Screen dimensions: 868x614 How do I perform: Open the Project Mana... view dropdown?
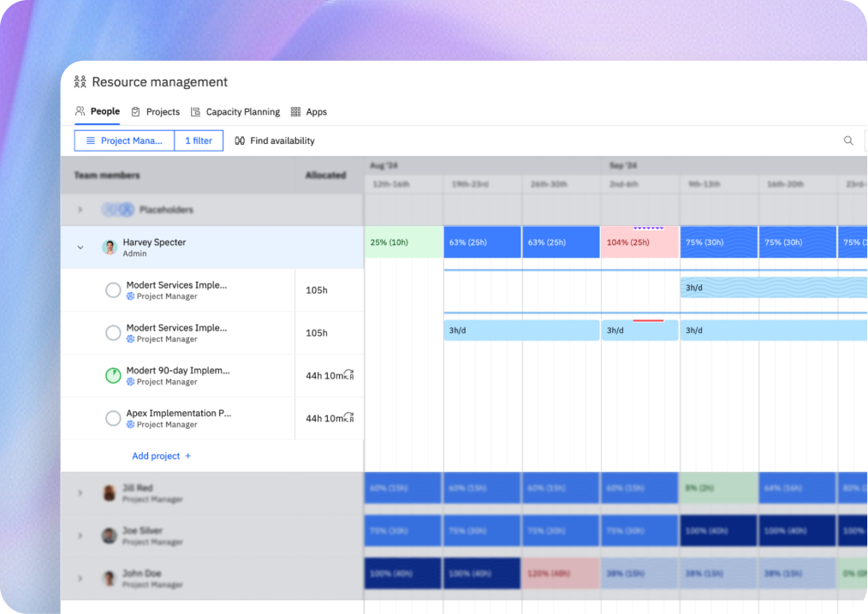click(x=125, y=140)
